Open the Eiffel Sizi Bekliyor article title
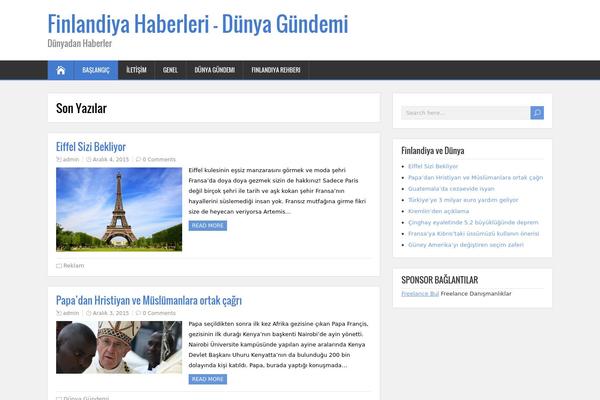The image size is (600, 400). (x=91, y=147)
